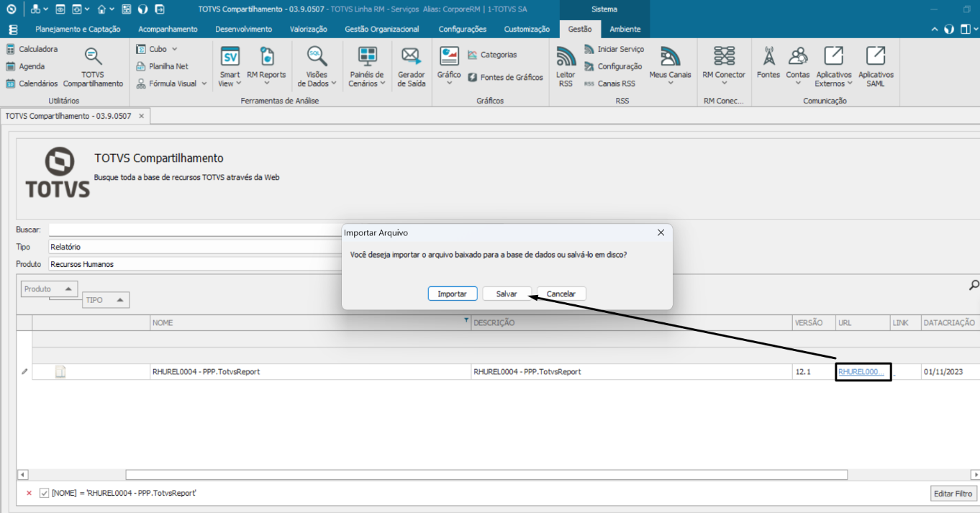Click the document icon in RHUREL0004 row
The image size is (980, 513).
(x=61, y=371)
